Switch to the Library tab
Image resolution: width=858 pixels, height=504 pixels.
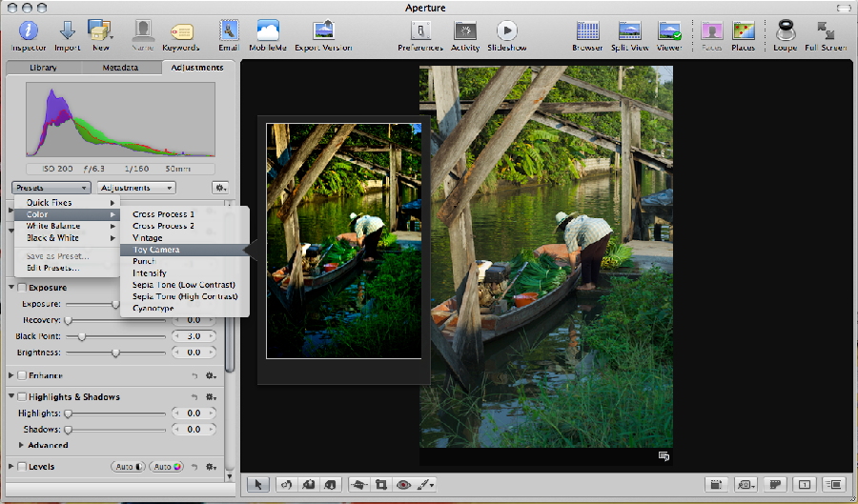43,68
